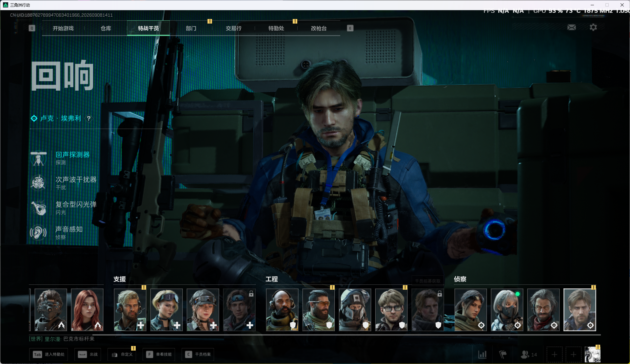Select the bald bearded engineer with headset
The image size is (630, 364).
[282, 310]
